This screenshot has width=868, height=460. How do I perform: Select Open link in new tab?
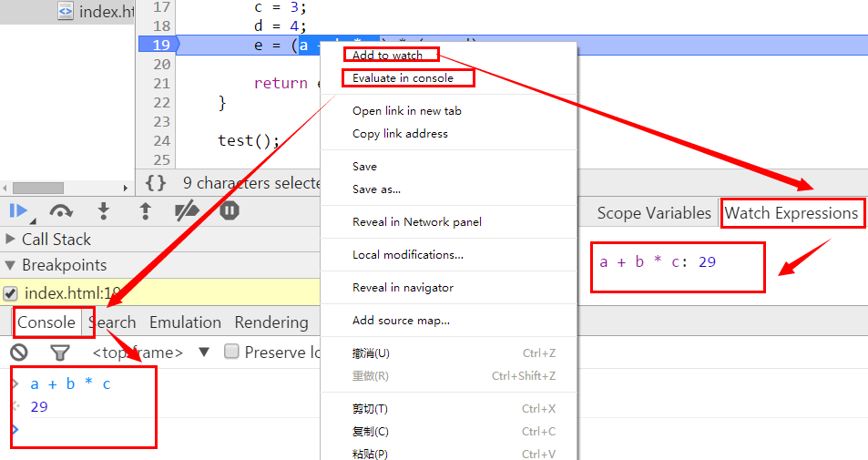pyautogui.click(x=407, y=111)
